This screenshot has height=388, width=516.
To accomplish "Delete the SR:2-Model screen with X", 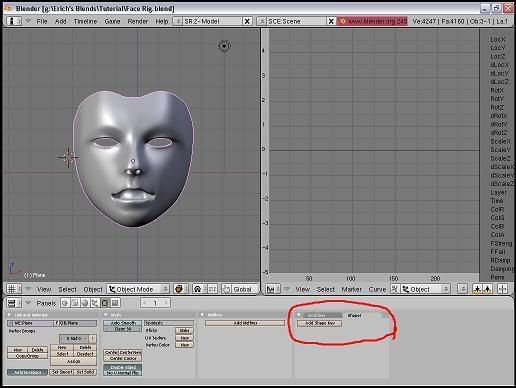I will [247, 21].
